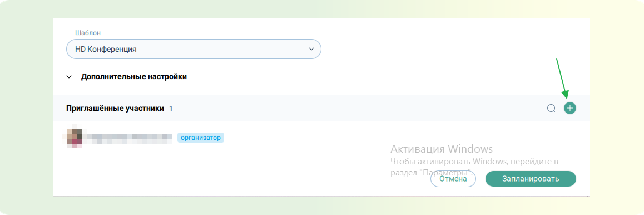Expand Дополнительные настройки via its chevron

69,77
